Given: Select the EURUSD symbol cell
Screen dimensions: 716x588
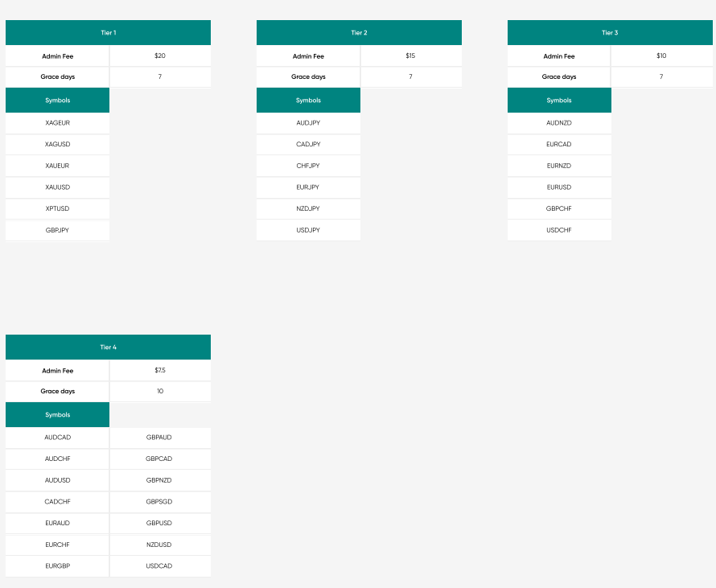Looking at the screenshot, I should tap(559, 187).
